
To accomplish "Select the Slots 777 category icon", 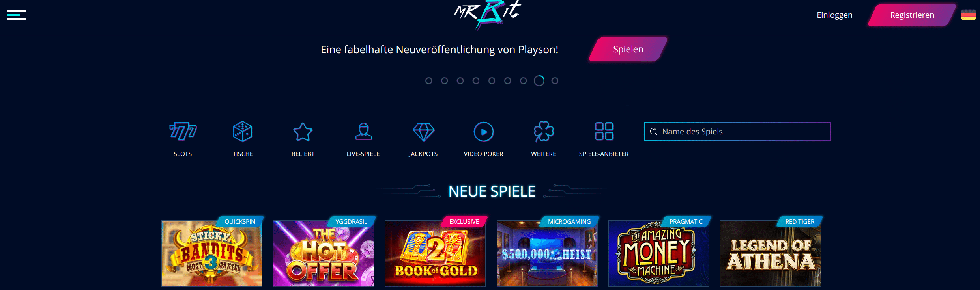I will click(183, 132).
